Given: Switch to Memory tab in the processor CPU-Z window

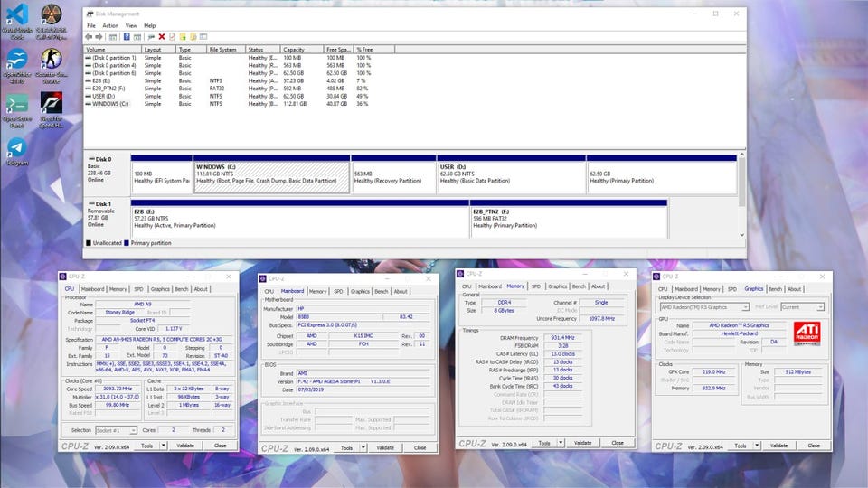Looking at the screenshot, I should [118, 289].
